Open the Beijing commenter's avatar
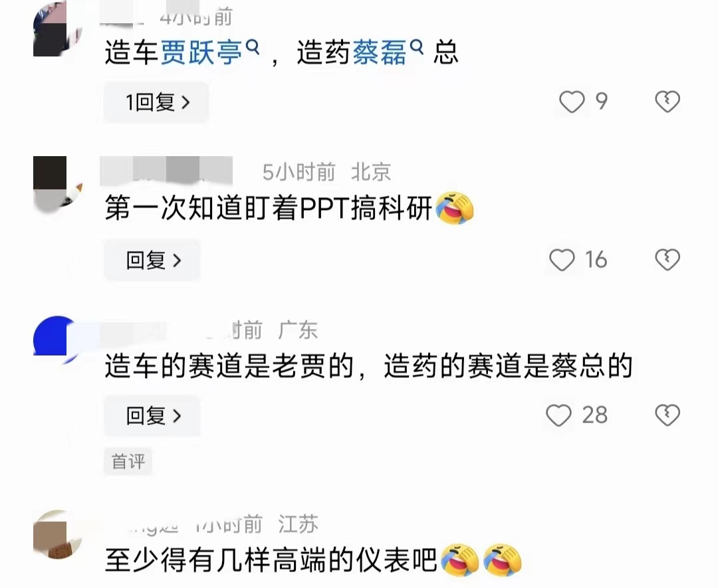 58,181
